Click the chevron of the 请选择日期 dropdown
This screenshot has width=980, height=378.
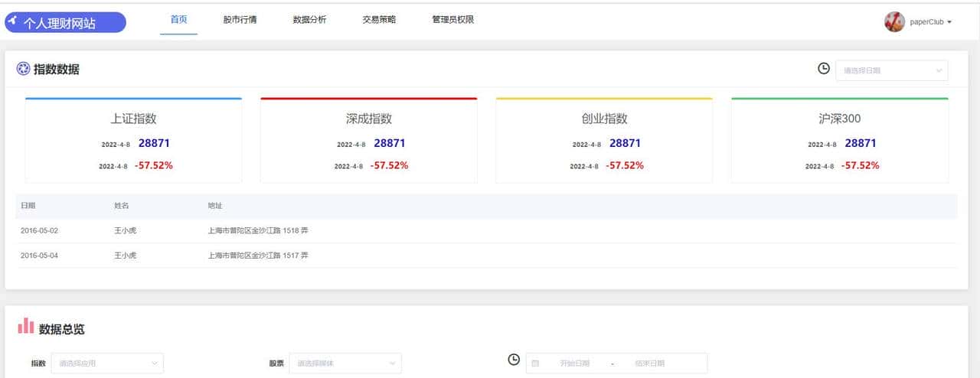tap(939, 70)
